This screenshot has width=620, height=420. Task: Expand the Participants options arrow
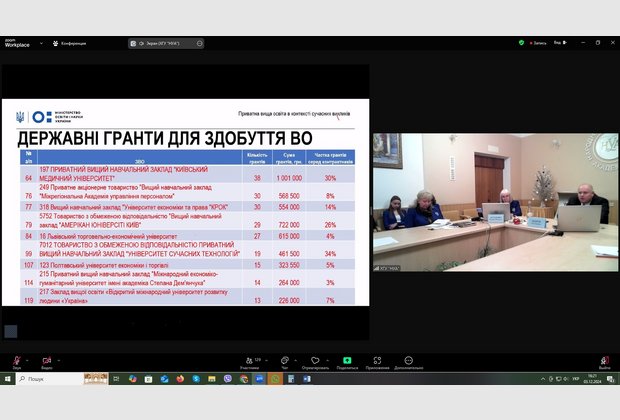(266, 360)
